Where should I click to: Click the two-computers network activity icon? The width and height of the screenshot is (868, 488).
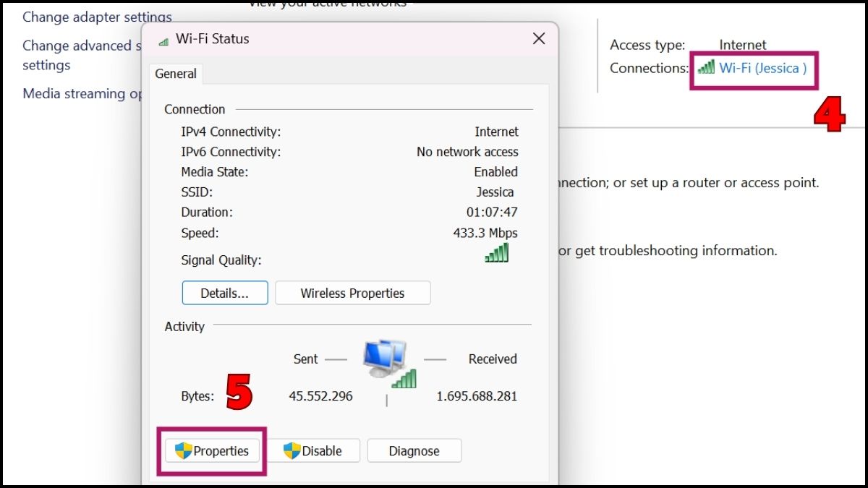pyautogui.click(x=387, y=359)
